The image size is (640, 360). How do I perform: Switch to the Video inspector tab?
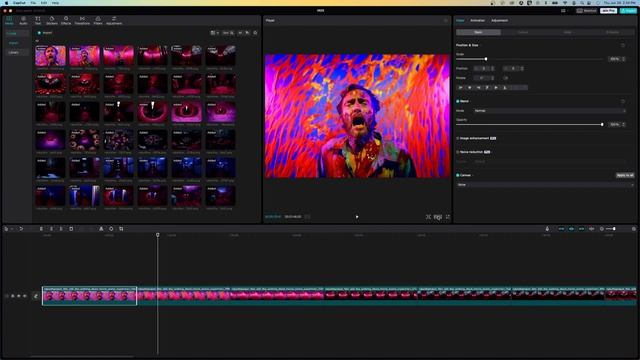[460, 20]
